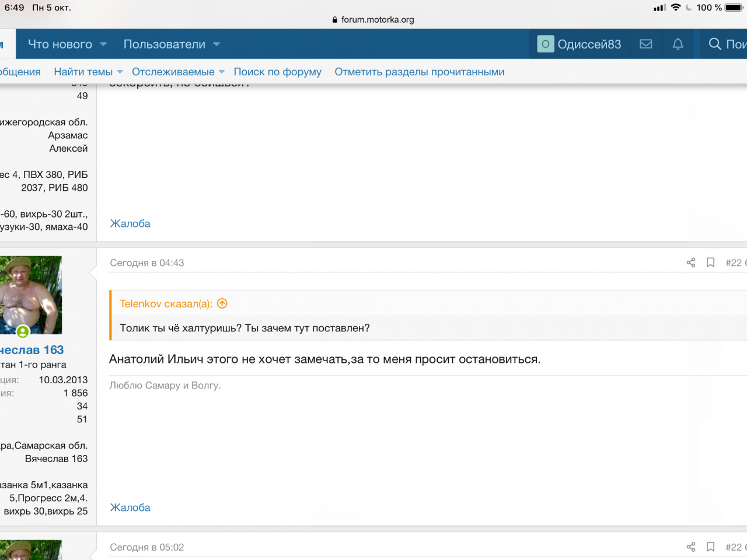The height and width of the screenshot is (560, 747).
Task: Report the 04:43 post via 'Жалоба'
Action: coord(130,508)
